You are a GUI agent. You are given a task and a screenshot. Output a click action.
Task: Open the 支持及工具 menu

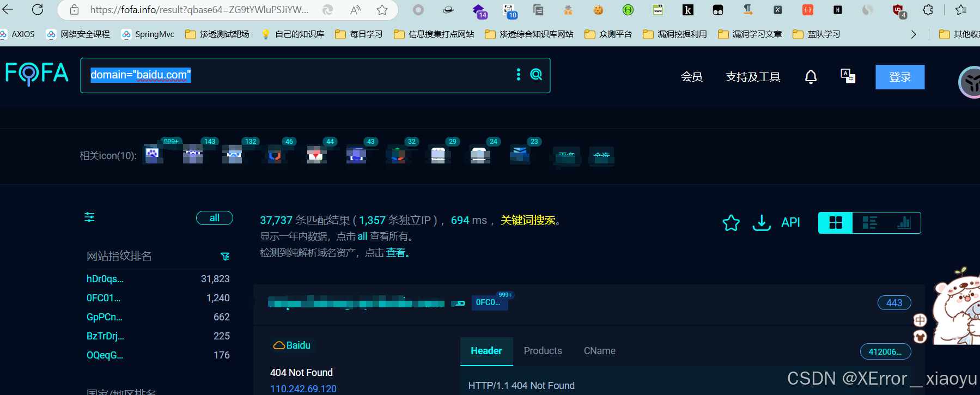point(753,77)
